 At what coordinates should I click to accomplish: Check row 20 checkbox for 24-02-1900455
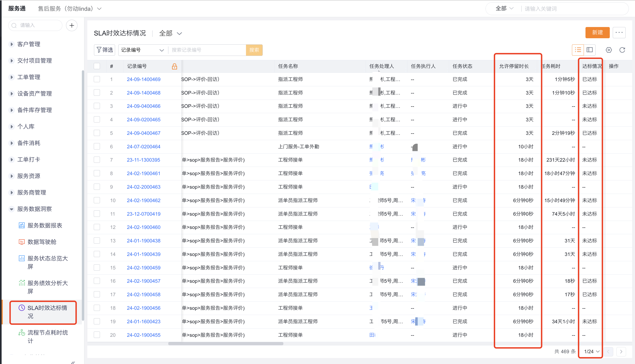pyautogui.click(x=97, y=335)
